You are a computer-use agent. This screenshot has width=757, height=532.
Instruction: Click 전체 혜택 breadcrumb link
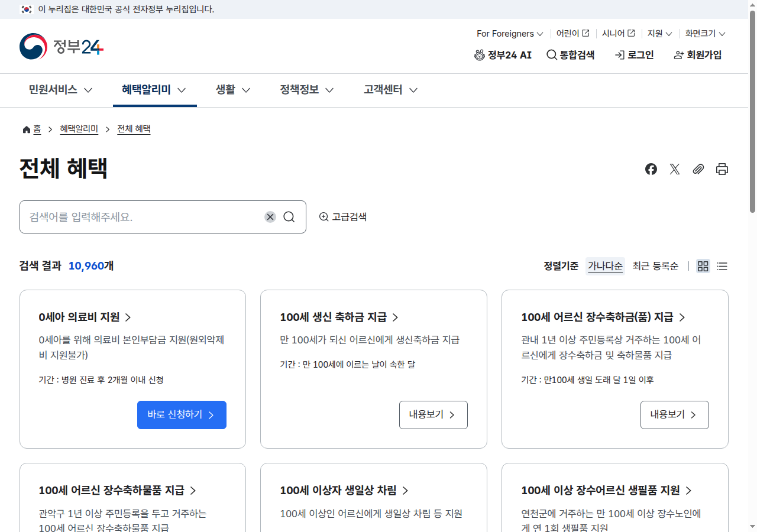click(x=134, y=129)
